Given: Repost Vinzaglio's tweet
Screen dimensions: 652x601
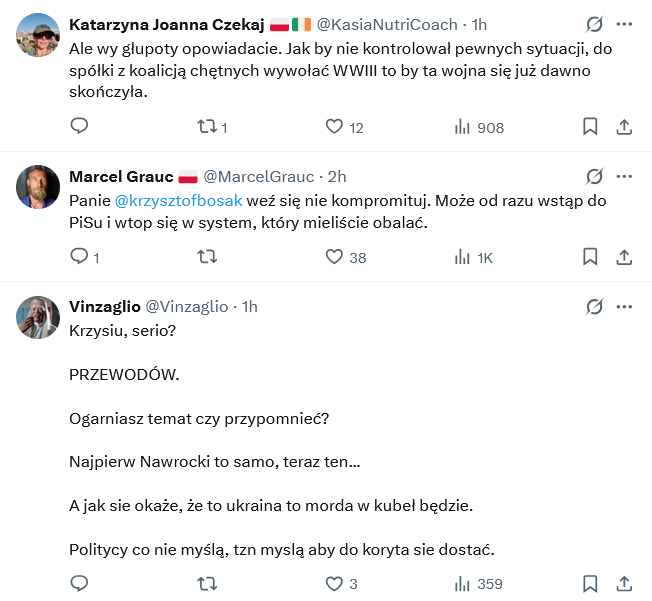Looking at the screenshot, I should click(x=208, y=583).
